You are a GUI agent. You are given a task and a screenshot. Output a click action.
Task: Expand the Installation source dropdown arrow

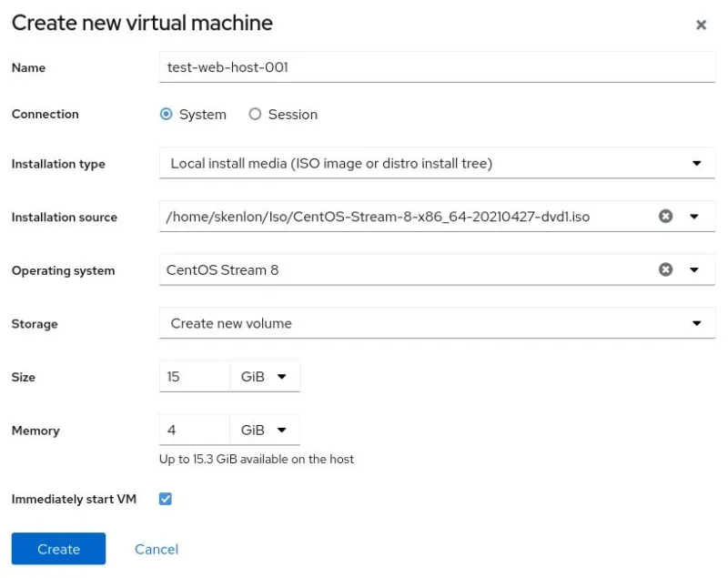pos(694,217)
